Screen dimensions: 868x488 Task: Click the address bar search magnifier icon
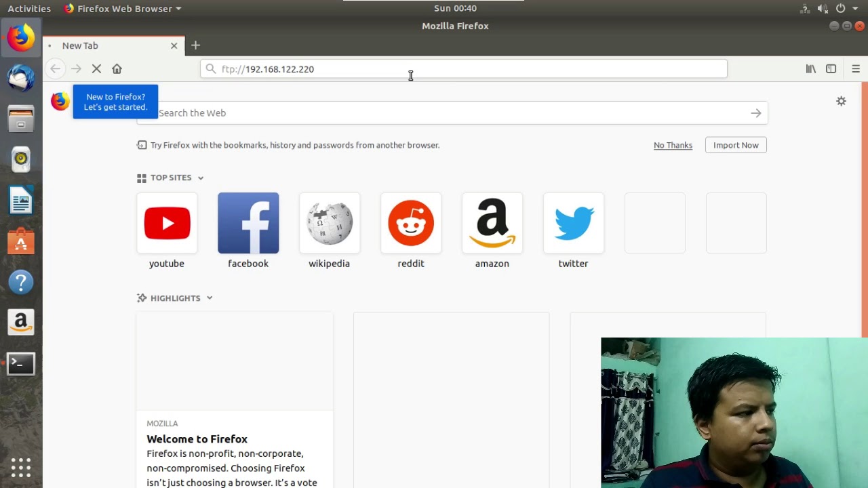[x=210, y=69]
